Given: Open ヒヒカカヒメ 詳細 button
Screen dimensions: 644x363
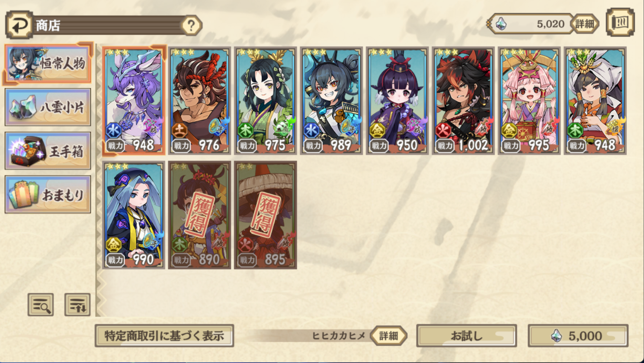Looking at the screenshot, I should click(388, 335).
